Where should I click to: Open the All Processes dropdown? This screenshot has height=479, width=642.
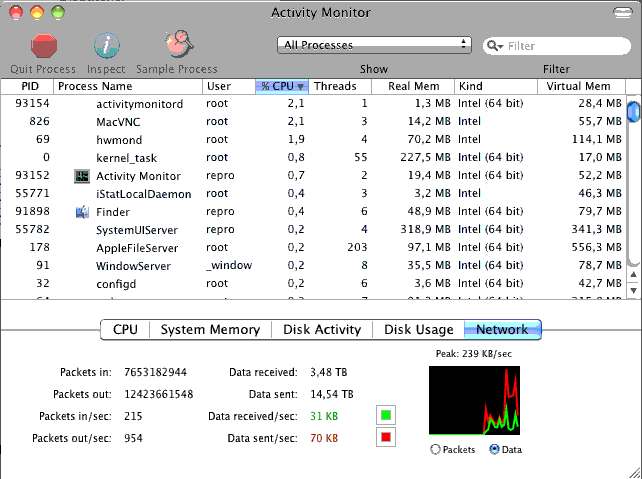374,45
